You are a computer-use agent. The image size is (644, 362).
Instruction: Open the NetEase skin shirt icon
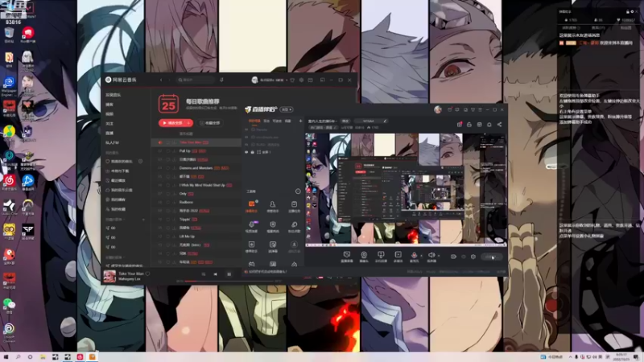(x=292, y=80)
